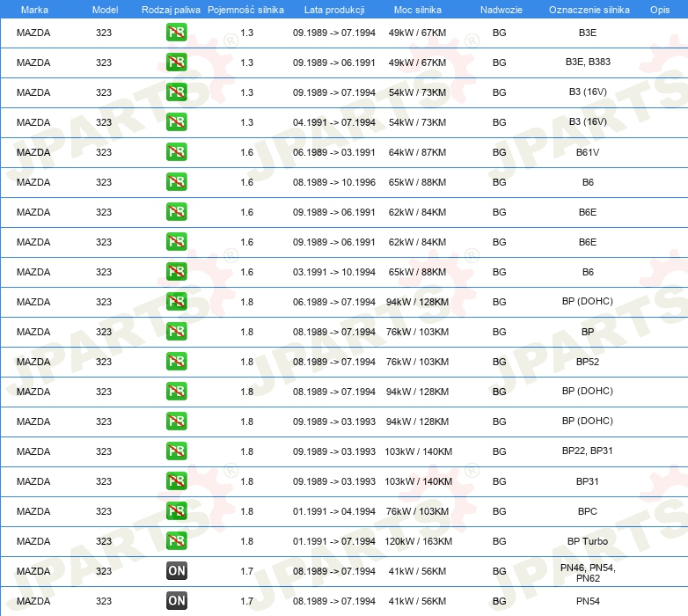Click petrol icon in 94kW row dated 09.1989 -> 03.1993
This screenshot has height=616, width=688.
pos(176,422)
